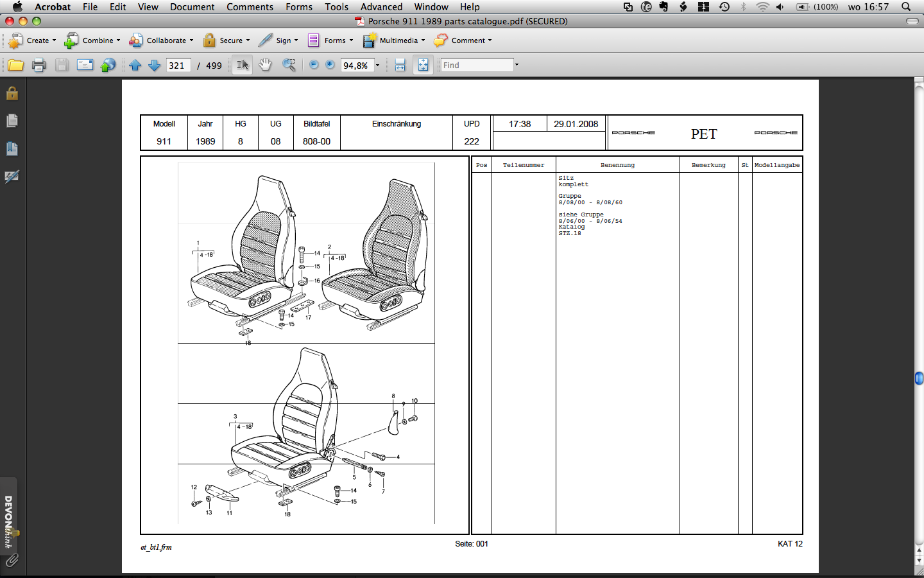This screenshot has width=924, height=578.
Task: Open the Document menu
Action: [192, 7]
